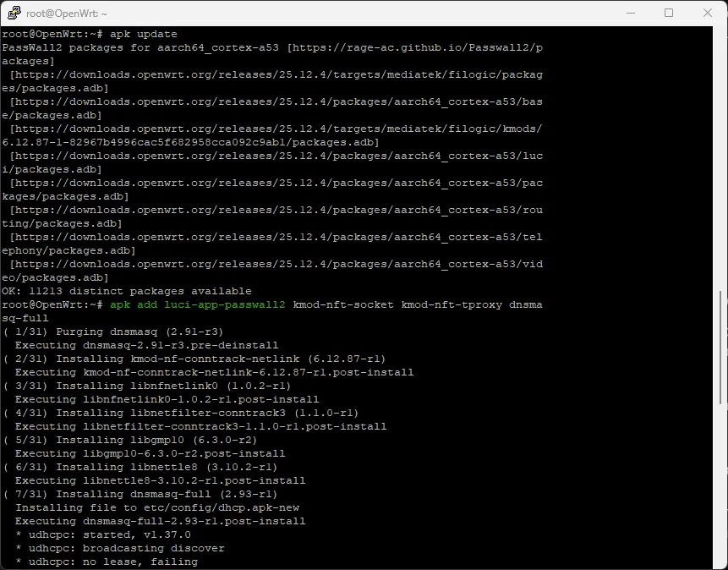The width and height of the screenshot is (728, 570).
Task: Click 'Executing libnetfilter-conntrack3-1.1.0-r1.post-install' line
Action: coord(200,426)
